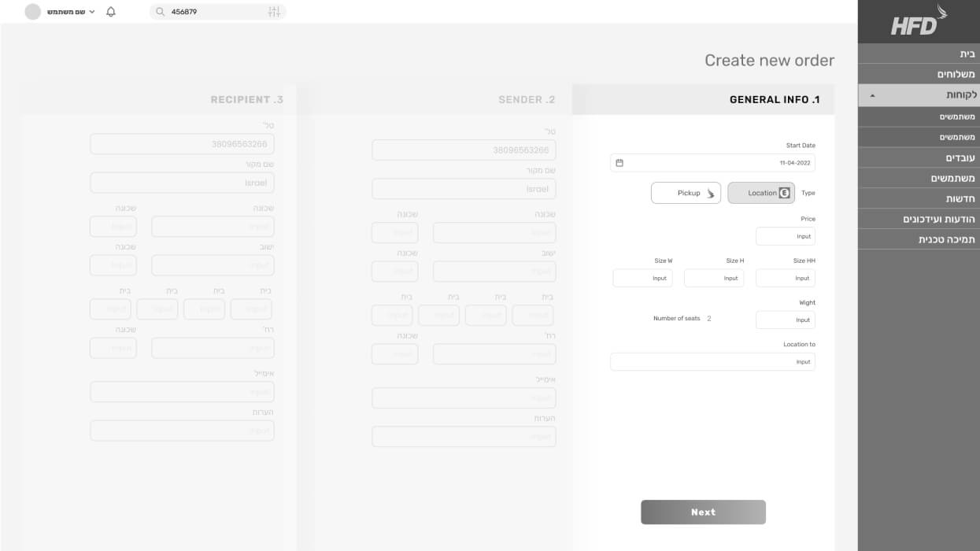Screen dimensions: 980x551
Task: Select the Pickup type option
Action: click(686, 193)
